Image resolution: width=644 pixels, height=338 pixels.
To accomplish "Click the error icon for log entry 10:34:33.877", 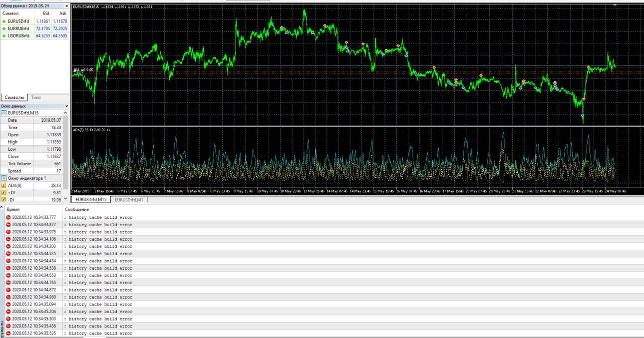I will [x=8, y=225].
